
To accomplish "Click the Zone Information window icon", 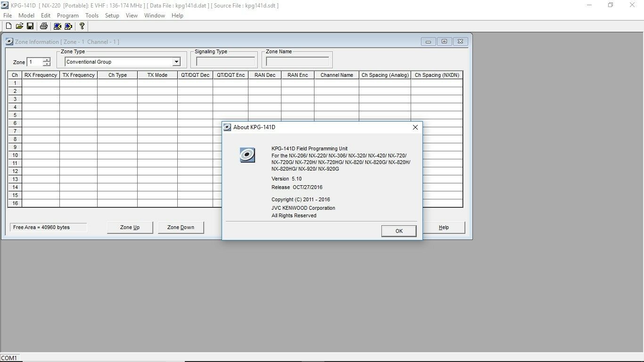I will [9, 41].
